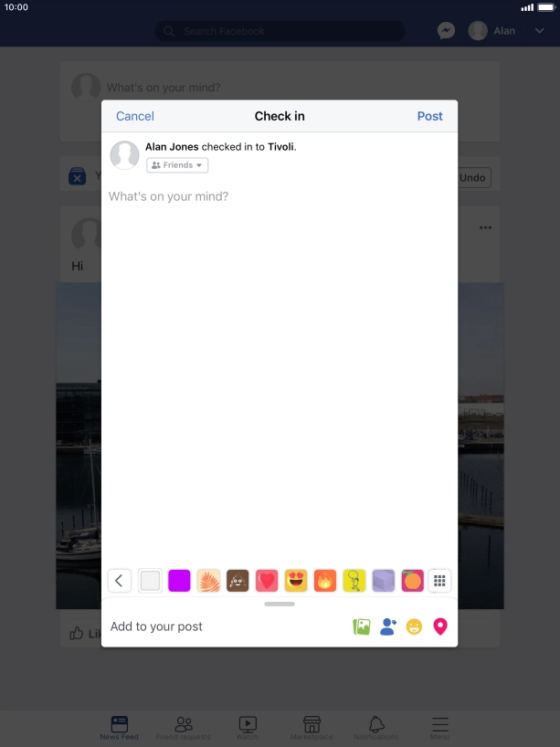Tag friends with the blue person icon
This screenshot has width=560, height=747.
388,626
